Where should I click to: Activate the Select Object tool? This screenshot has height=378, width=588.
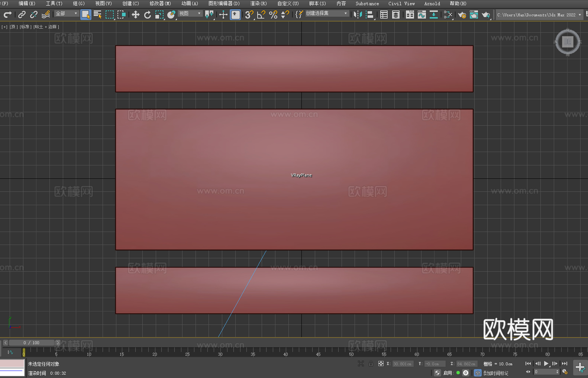86,14
